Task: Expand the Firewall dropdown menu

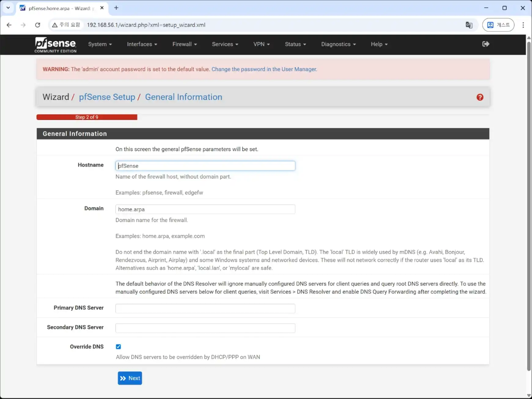Action: coord(184,44)
